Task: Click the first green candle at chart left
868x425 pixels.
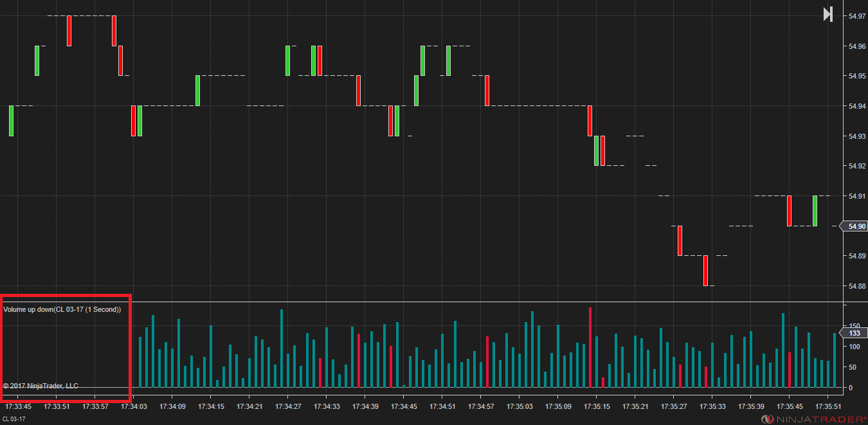Action: 11,121
